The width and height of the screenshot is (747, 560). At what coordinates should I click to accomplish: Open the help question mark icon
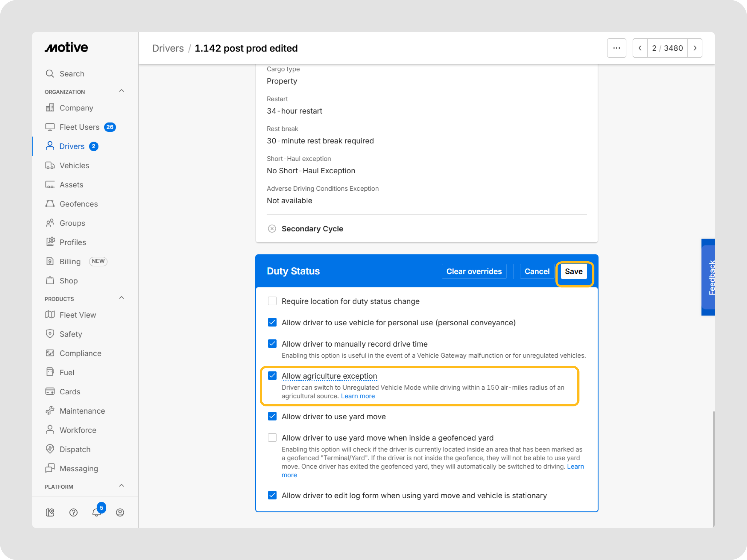pyautogui.click(x=73, y=513)
